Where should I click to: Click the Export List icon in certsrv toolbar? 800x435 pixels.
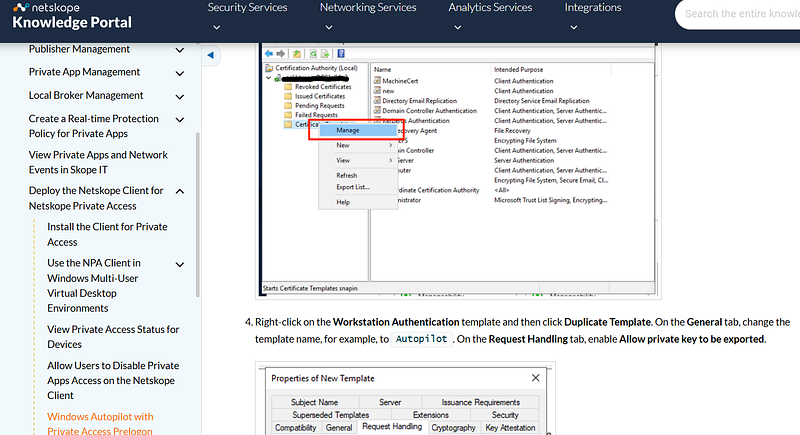coord(324,54)
